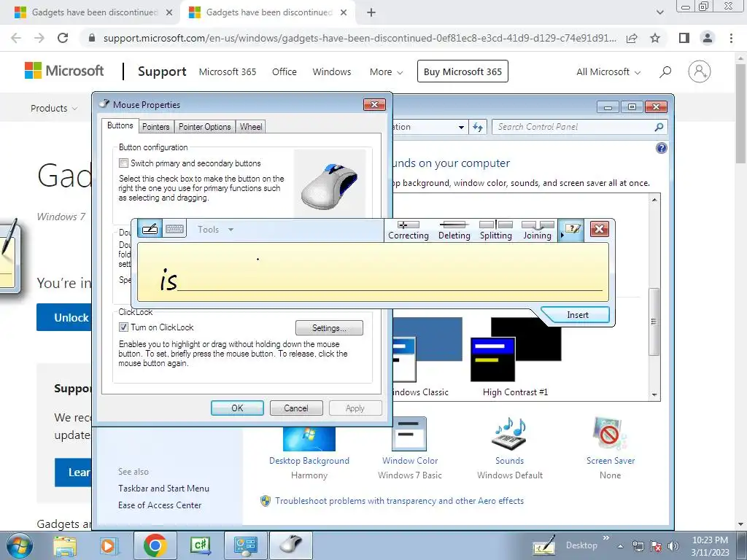Click the Control Panel help question mark

[x=661, y=148]
